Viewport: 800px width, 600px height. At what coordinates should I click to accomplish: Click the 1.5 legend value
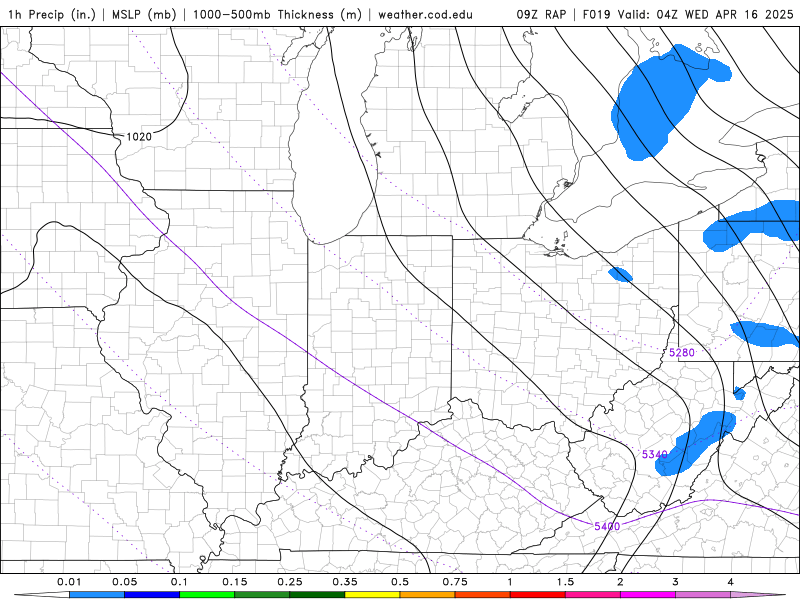[x=565, y=582]
